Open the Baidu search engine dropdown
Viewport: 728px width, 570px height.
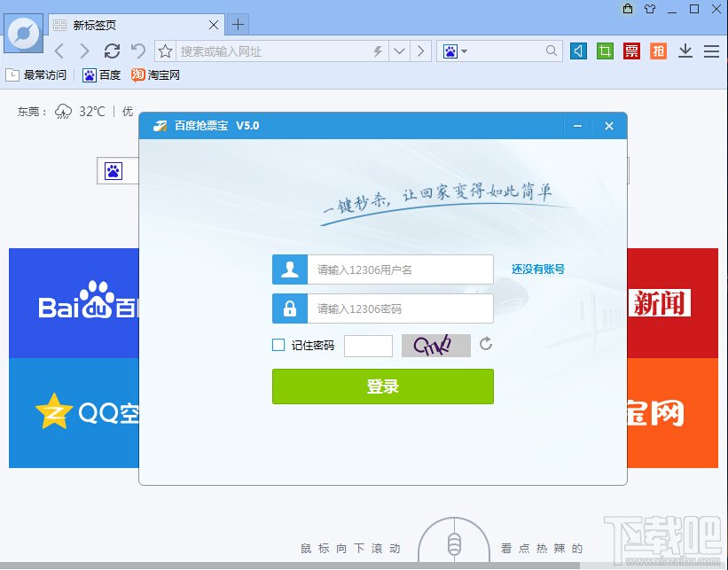click(455, 51)
